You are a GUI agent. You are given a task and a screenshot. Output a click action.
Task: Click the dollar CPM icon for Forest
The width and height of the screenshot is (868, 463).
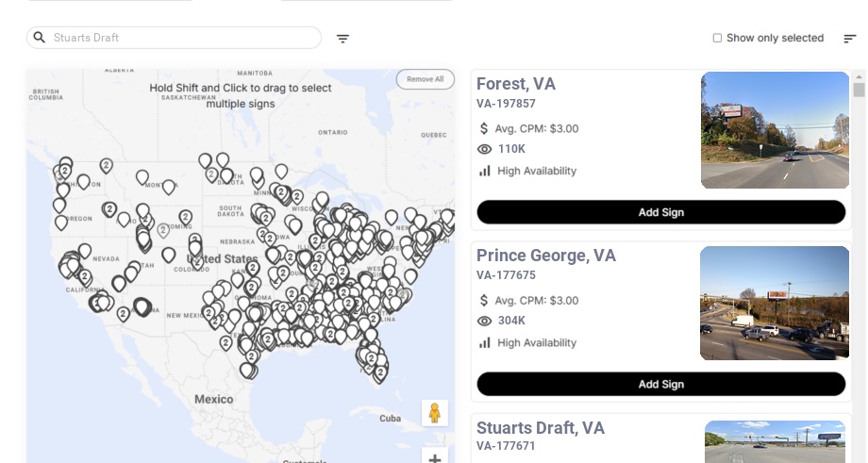coord(484,128)
